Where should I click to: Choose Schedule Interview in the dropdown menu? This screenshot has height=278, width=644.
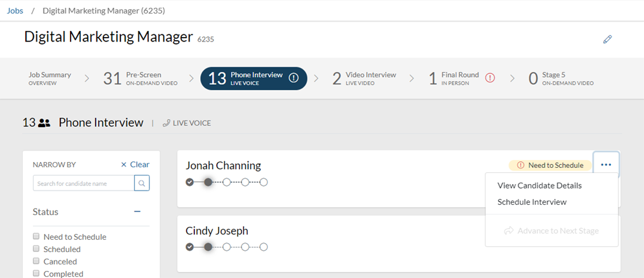click(x=531, y=202)
